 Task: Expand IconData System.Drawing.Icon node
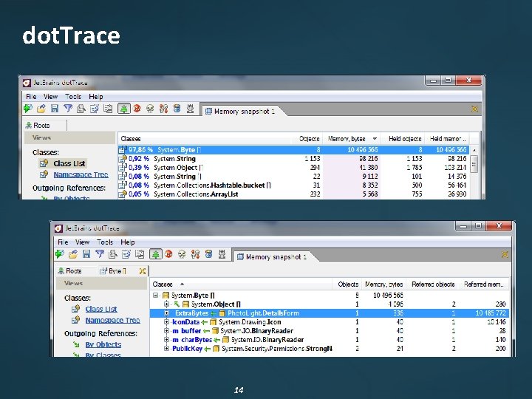[x=166, y=321]
